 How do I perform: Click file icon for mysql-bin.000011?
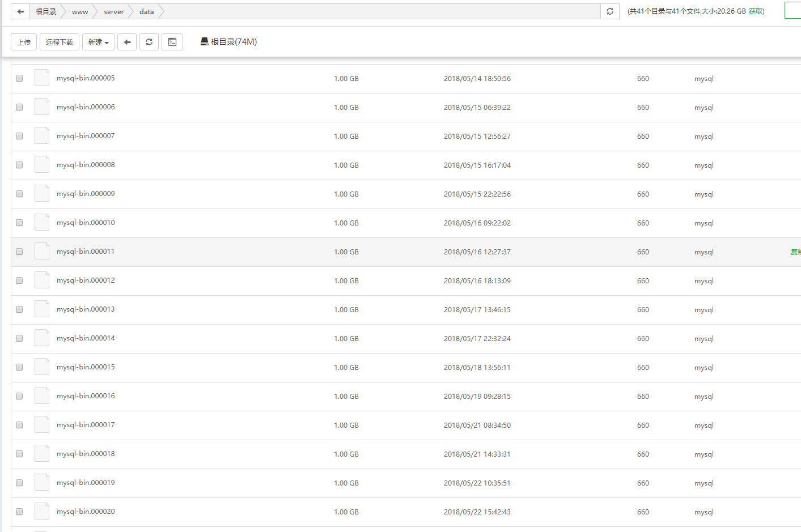coord(42,251)
